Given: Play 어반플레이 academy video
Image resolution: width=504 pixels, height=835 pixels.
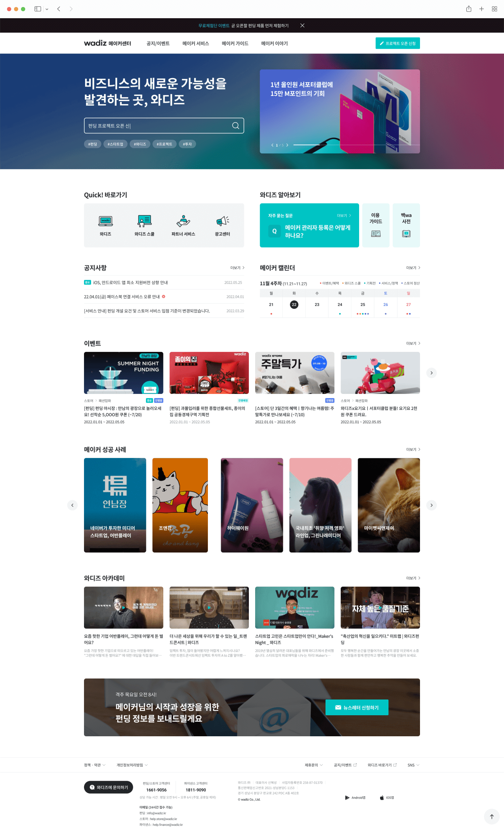Looking at the screenshot, I should tap(124, 607).
